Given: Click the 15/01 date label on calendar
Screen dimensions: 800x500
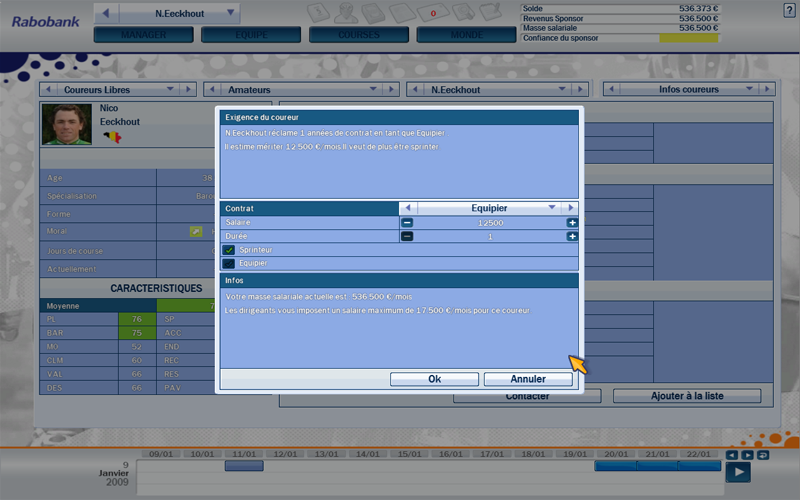Looking at the screenshot, I should pyautogui.click(x=409, y=454).
